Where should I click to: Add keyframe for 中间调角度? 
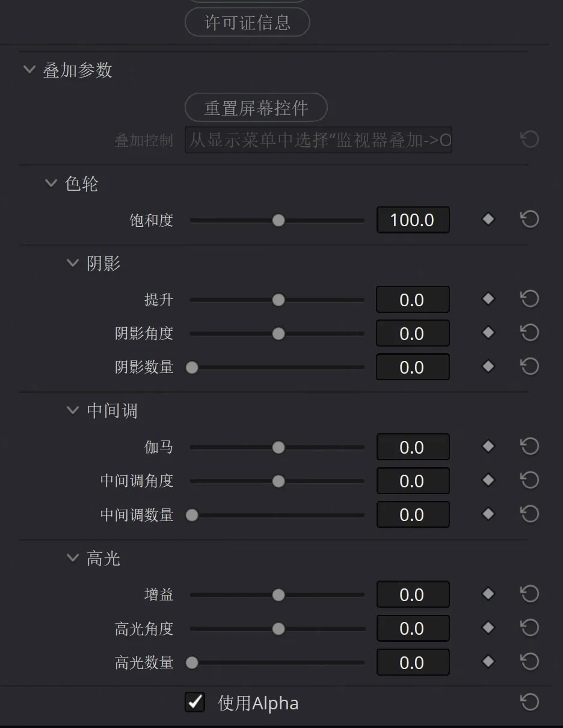(x=488, y=480)
